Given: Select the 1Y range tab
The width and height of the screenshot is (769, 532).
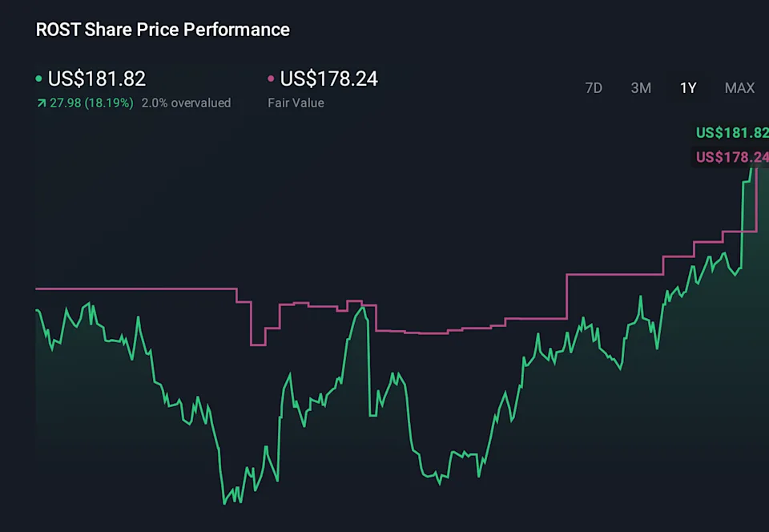Looking at the screenshot, I should [688, 88].
